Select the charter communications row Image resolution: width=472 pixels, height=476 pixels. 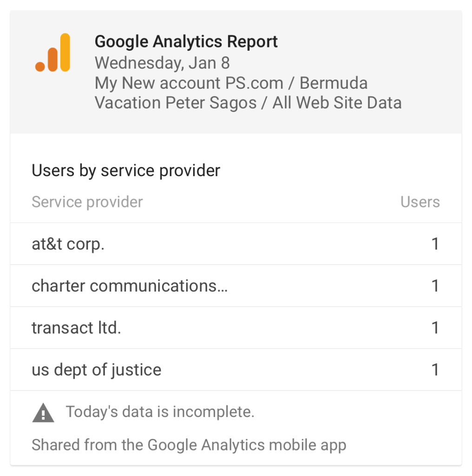click(x=236, y=286)
